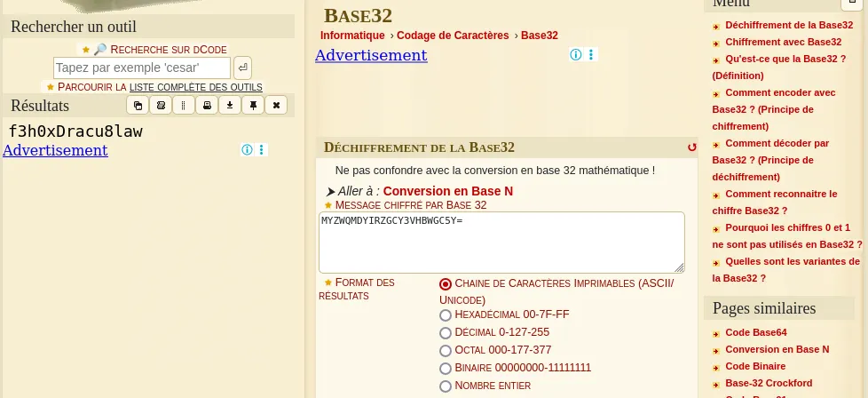This screenshot has height=398, width=868.
Task: Click the ad info icon under Résultats
Action: pos(247,149)
